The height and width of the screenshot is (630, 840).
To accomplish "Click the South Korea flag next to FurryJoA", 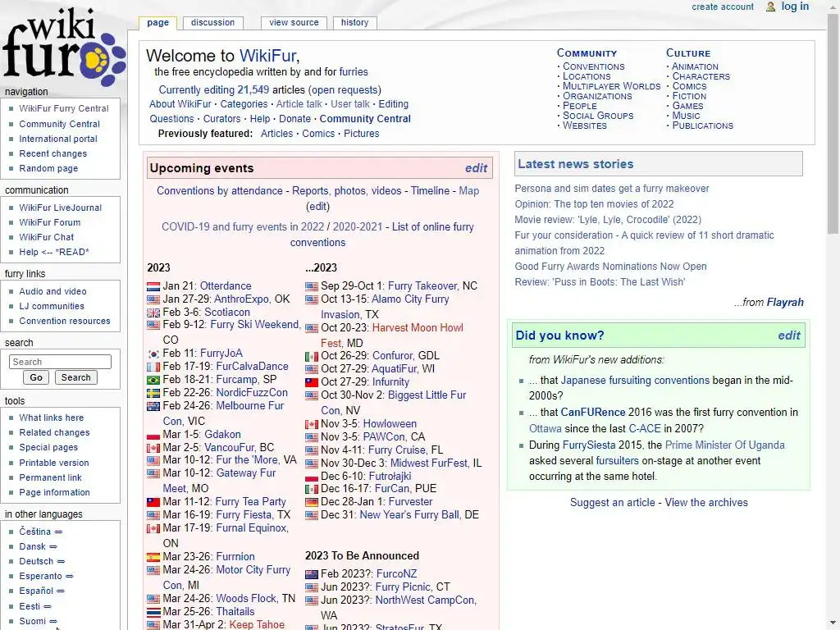I will 153,354.
